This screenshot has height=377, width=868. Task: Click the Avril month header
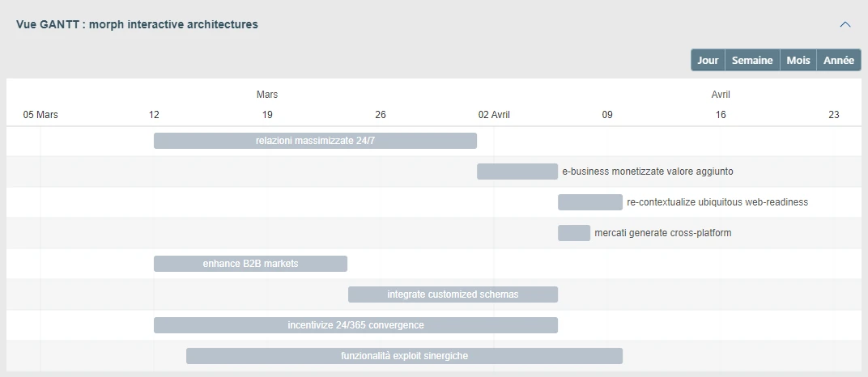pyautogui.click(x=721, y=95)
